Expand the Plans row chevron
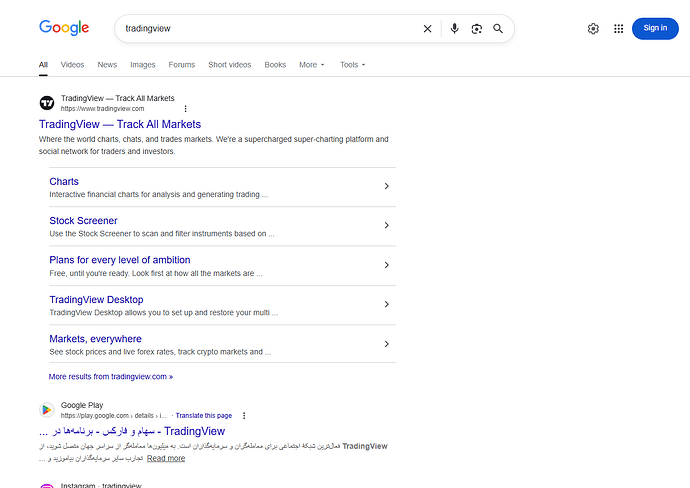The image size is (690, 488). pyautogui.click(x=386, y=265)
